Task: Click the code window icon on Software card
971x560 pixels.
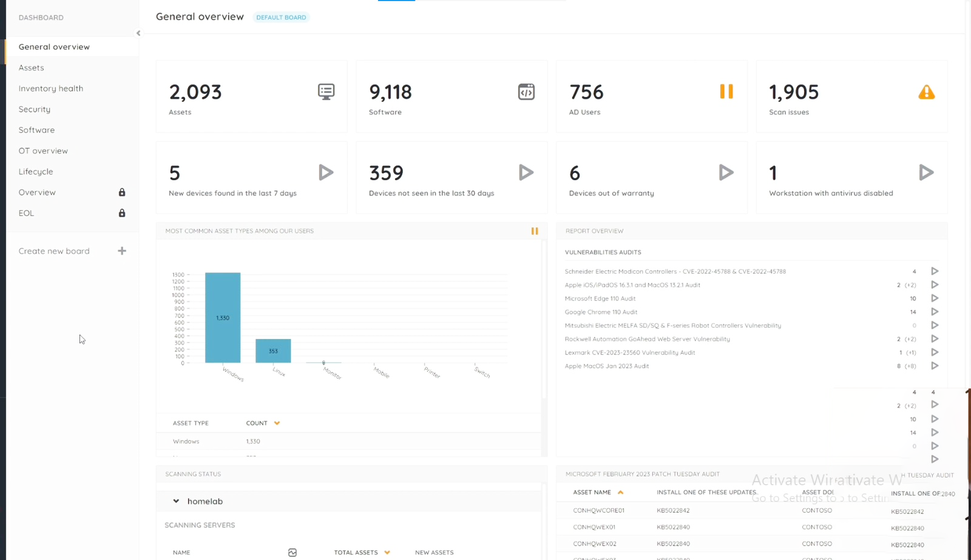Action: (526, 92)
